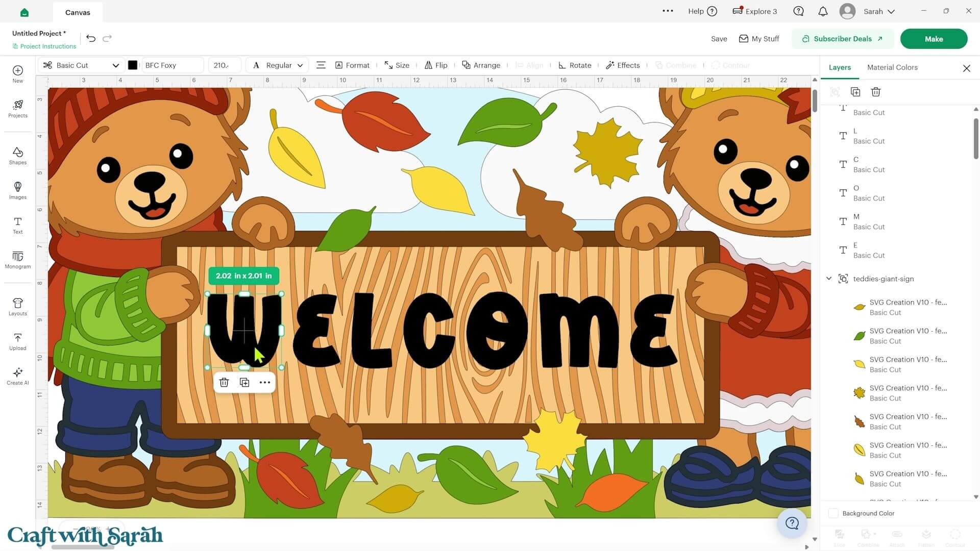The width and height of the screenshot is (980, 551).
Task: Click the black text color swatch
Action: click(133, 65)
